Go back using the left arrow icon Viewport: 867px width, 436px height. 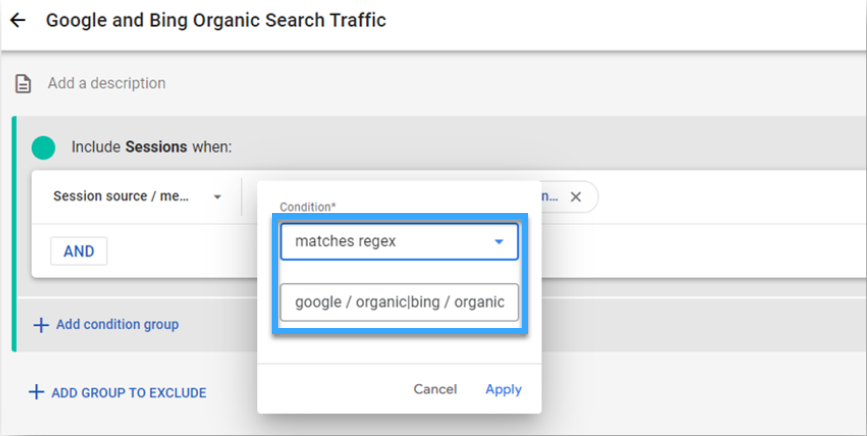pyautogui.click(x=18, y=20)
